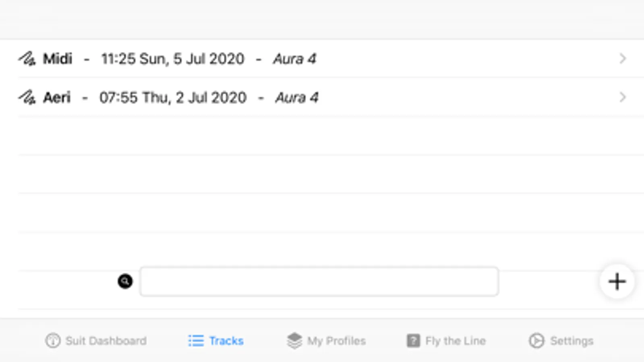Open the Midi track name

point(58,59)
